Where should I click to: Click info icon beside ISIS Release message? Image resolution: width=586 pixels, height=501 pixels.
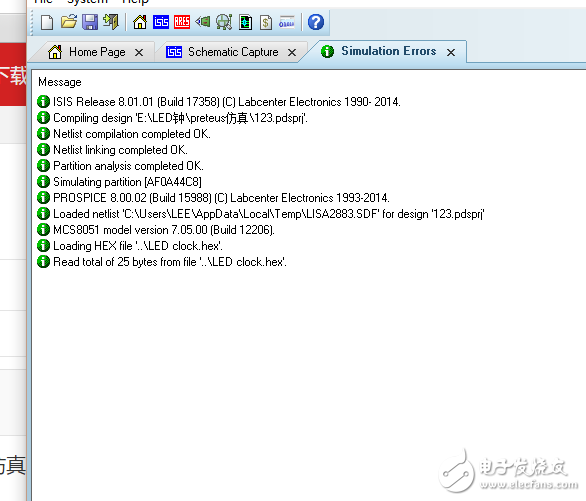point(43,102)
